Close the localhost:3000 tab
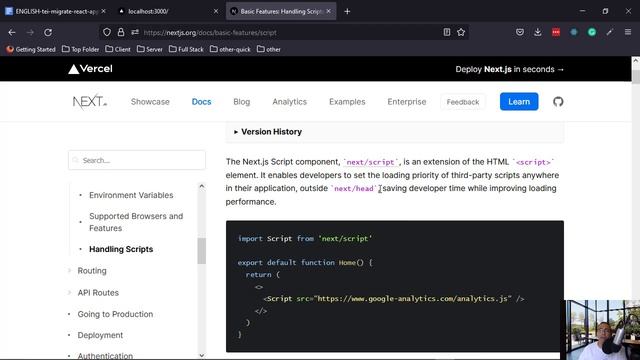The height and width of the screenshot is (360, 640). [216, 11]
